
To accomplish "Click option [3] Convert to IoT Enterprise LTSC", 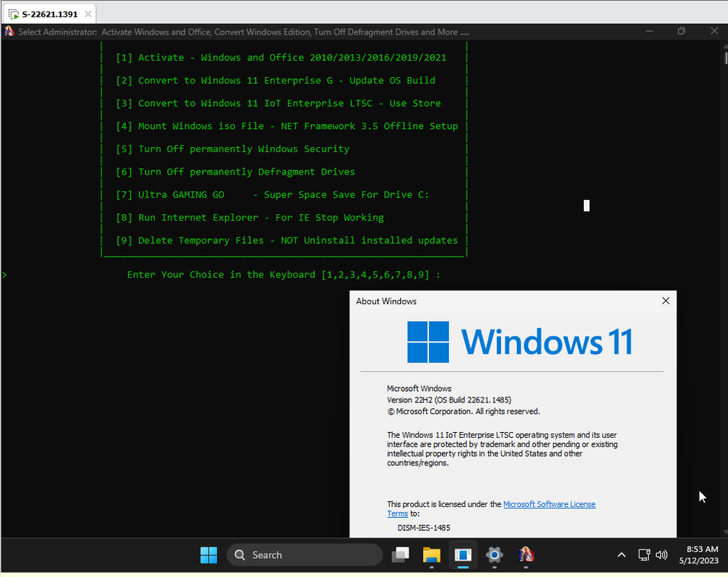I will [278, 103].
